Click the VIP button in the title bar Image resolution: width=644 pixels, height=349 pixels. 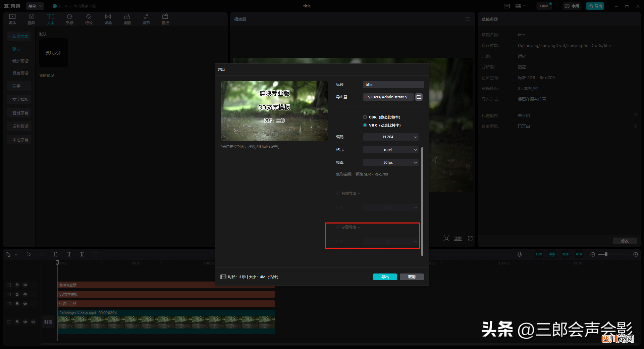coord(544,6)
